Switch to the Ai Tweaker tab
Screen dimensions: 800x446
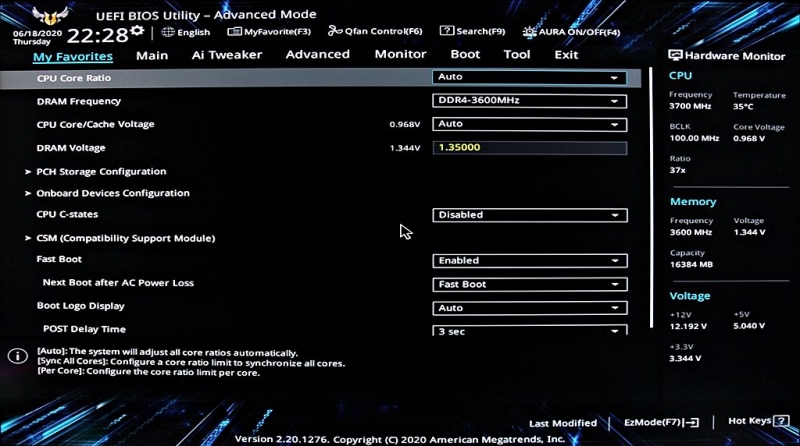227,55
